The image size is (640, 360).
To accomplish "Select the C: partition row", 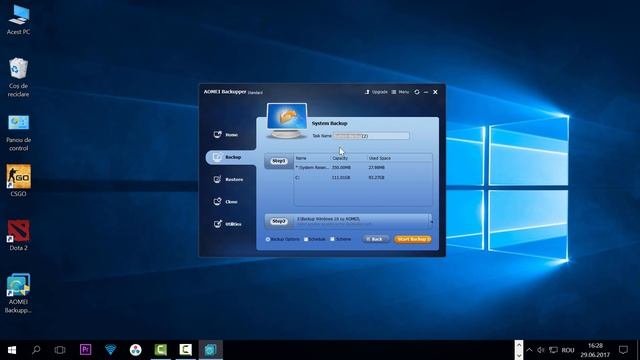I will click(x=363, y=178).
